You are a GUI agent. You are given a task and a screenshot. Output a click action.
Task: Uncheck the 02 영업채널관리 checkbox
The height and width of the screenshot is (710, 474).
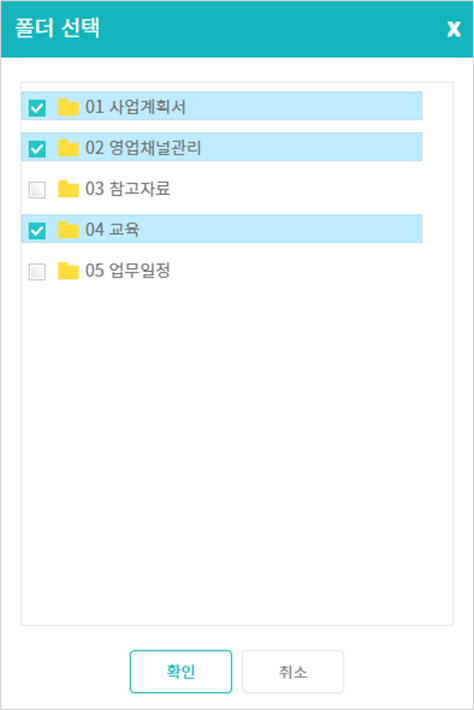(x=37, y=149)
